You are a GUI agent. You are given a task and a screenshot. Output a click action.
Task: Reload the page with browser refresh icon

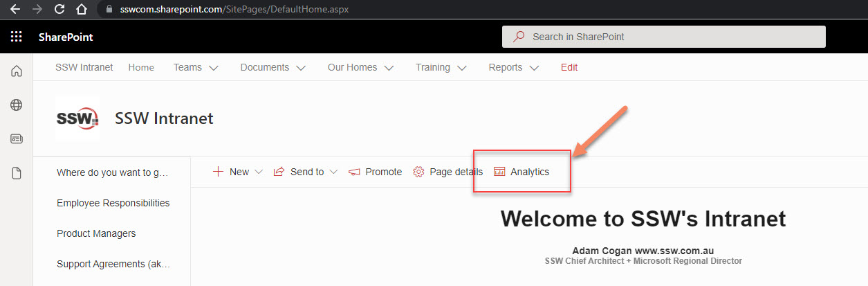[x=59, y=10]
